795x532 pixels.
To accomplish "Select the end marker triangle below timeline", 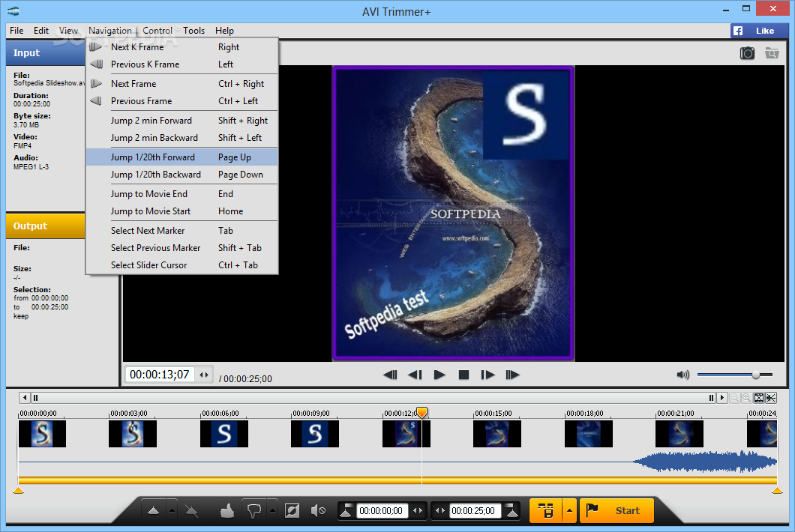I will click(777, 490).
